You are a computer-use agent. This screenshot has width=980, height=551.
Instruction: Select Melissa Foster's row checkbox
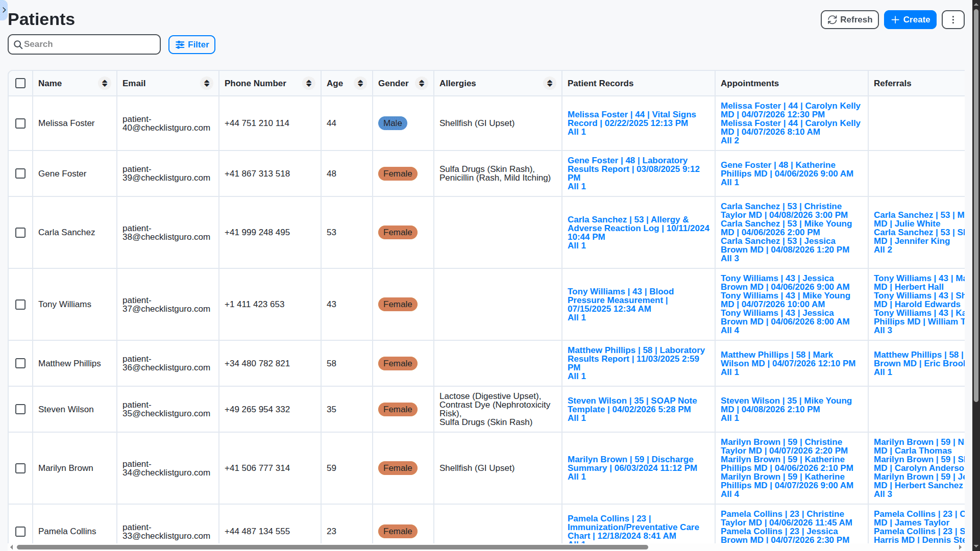[20, 123]
